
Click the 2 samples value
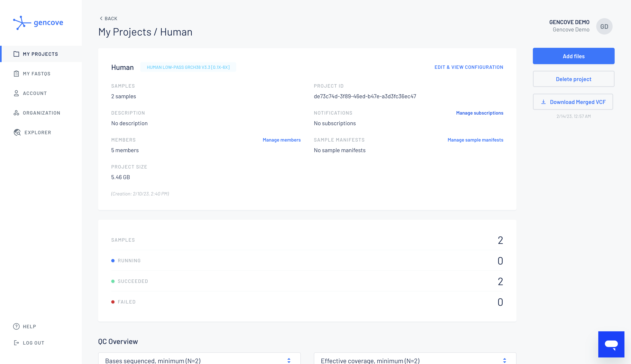coord(124,96)
